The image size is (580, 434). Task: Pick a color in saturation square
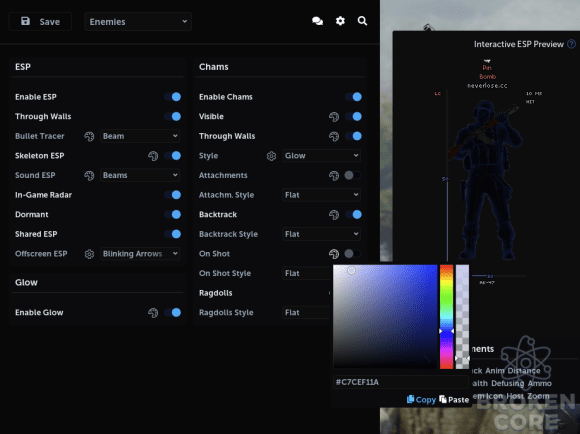pos(385,316)
